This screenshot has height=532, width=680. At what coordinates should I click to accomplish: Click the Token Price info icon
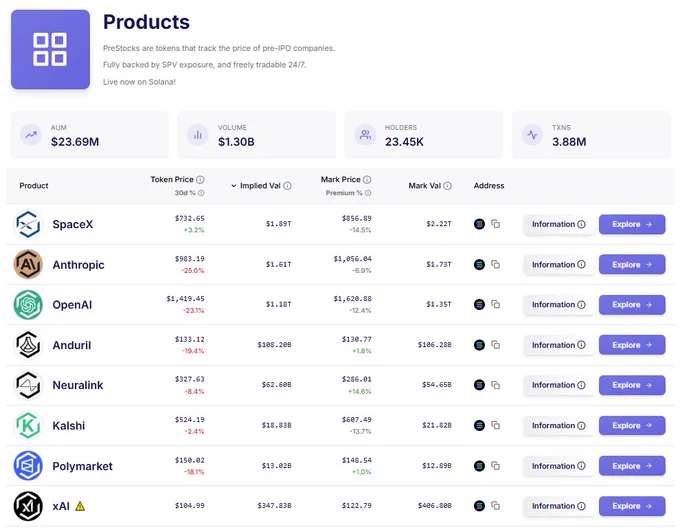point(200,180)
